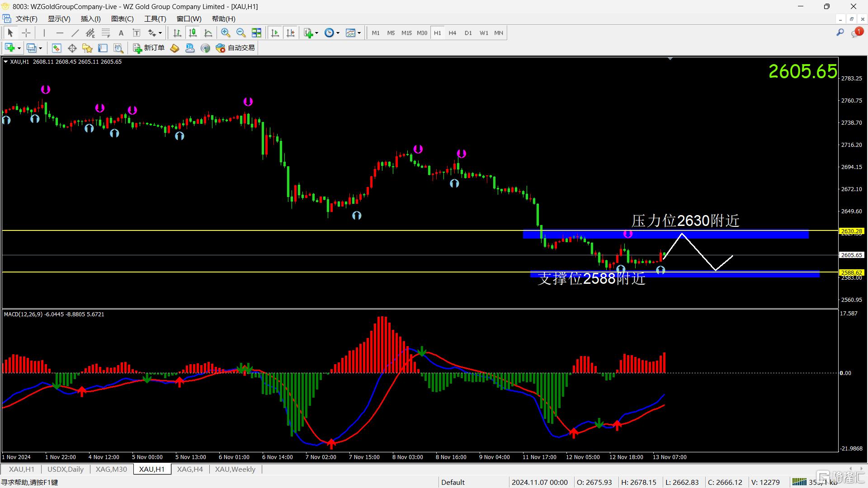Expand the arrows tool dropdown arrow
Image resolution: width=868 pixels, height=488 pixels.
[x=160, y=33]
